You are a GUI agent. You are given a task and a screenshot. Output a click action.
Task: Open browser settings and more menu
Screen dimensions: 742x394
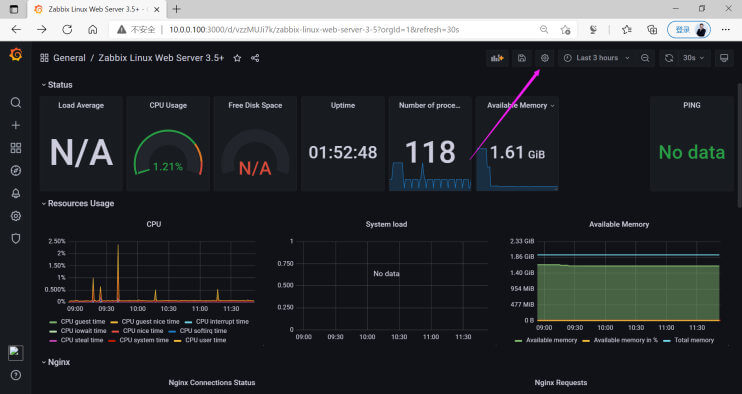click(x=726, y=29)
